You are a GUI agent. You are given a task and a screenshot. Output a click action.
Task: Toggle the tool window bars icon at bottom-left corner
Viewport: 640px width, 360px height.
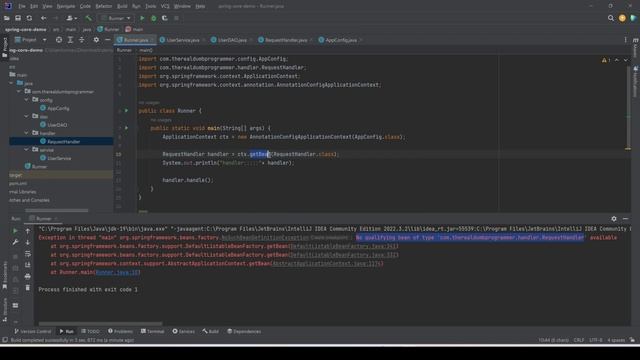5,340
